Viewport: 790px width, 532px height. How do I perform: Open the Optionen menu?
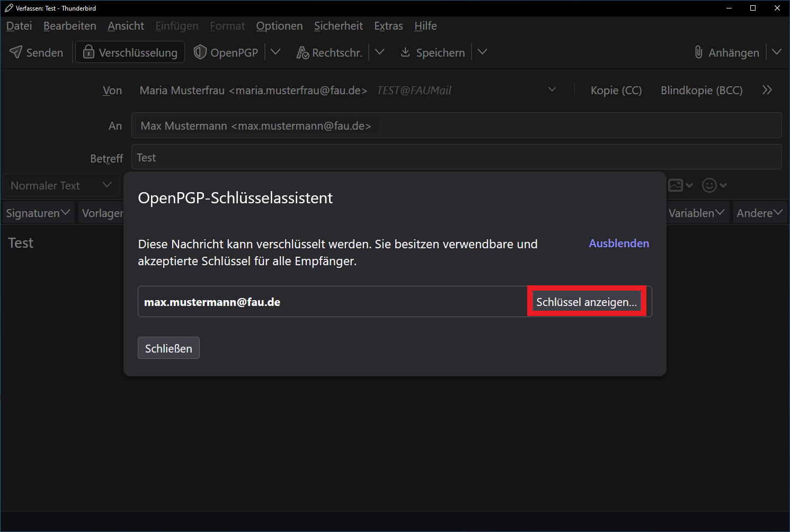coord(279,26)
